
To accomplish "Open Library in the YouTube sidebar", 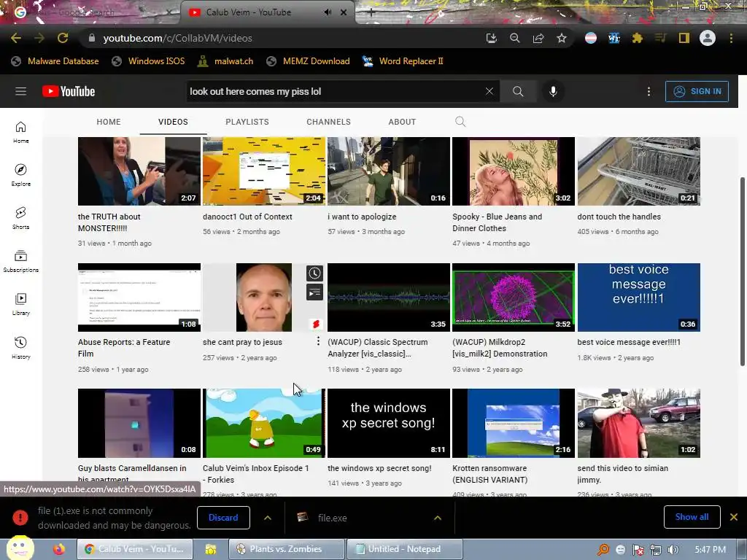I will [x=20, y=304].
